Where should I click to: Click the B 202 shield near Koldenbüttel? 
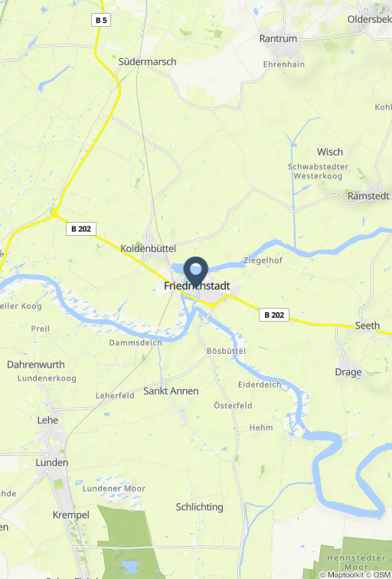coord(81,229)
